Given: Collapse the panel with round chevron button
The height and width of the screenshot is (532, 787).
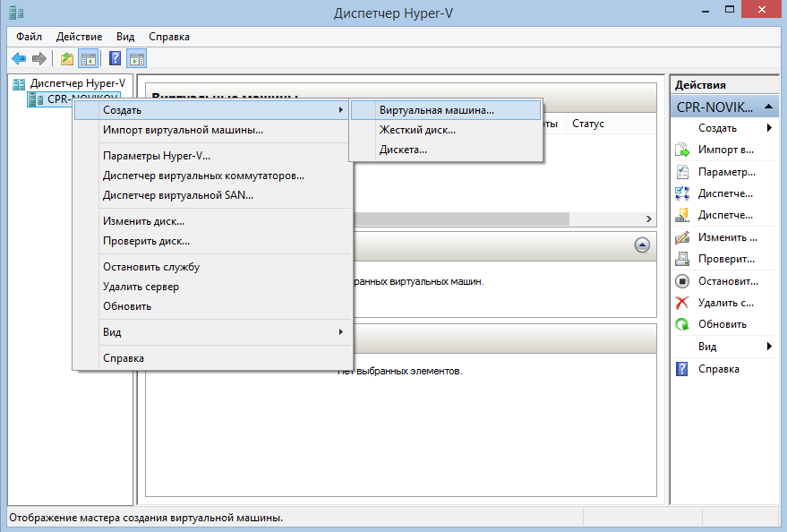Looking at the screenshot, I should pos(641,245).
